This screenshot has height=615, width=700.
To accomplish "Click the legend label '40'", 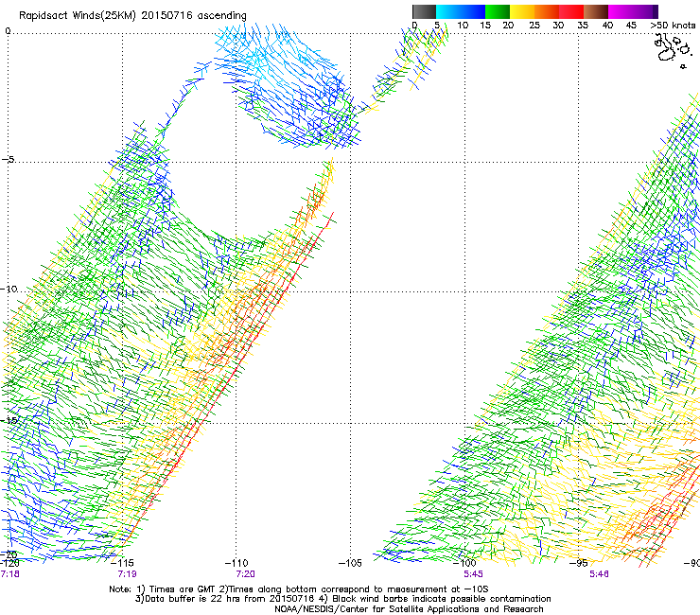I will pos(607,26).
